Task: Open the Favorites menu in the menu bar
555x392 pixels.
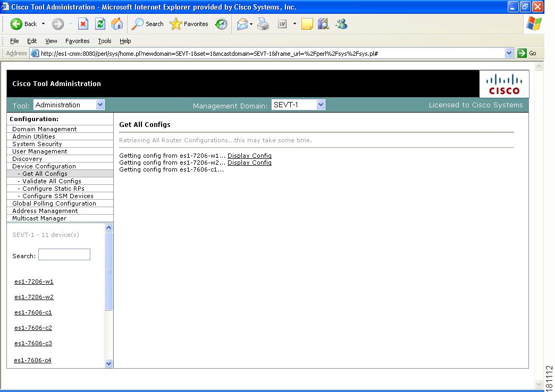Action: tap(78, 41)
